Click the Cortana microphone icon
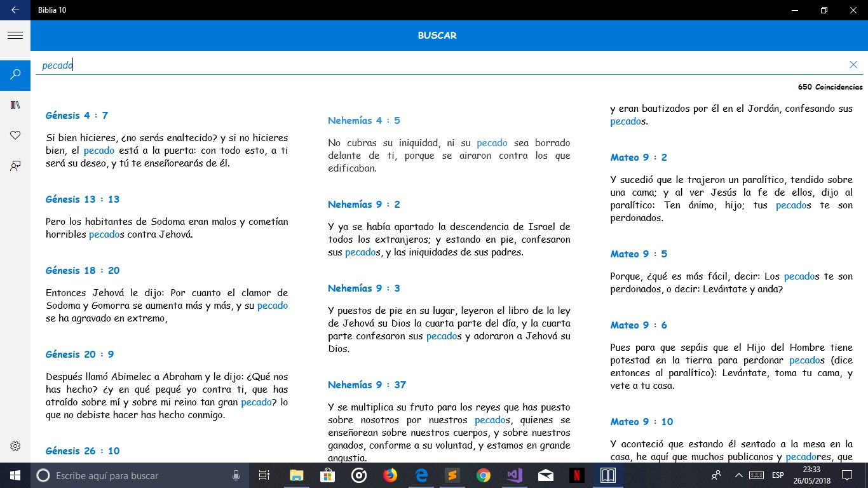 [x=236, y=475]
